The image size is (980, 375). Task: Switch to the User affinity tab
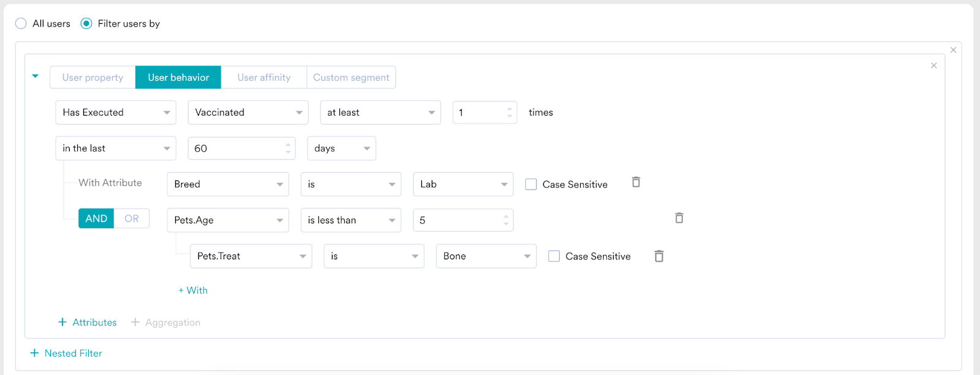[263, 78]
